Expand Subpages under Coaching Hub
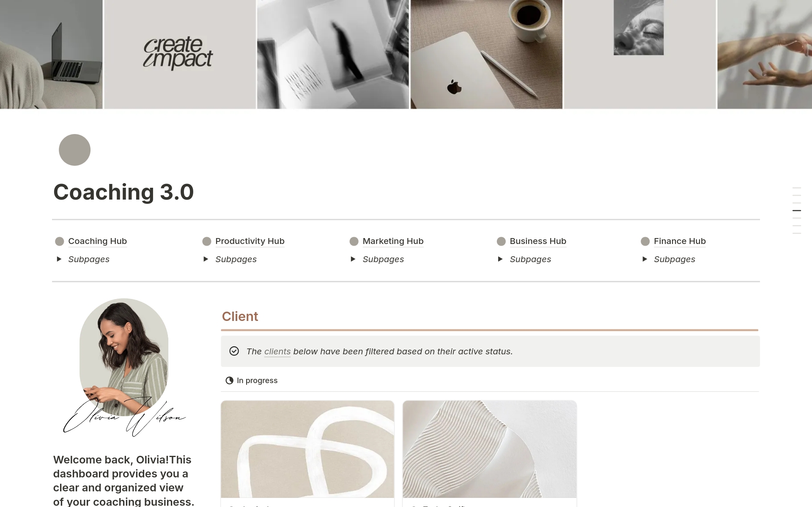Screen dimensions: 812x507 tap(59, 259)
